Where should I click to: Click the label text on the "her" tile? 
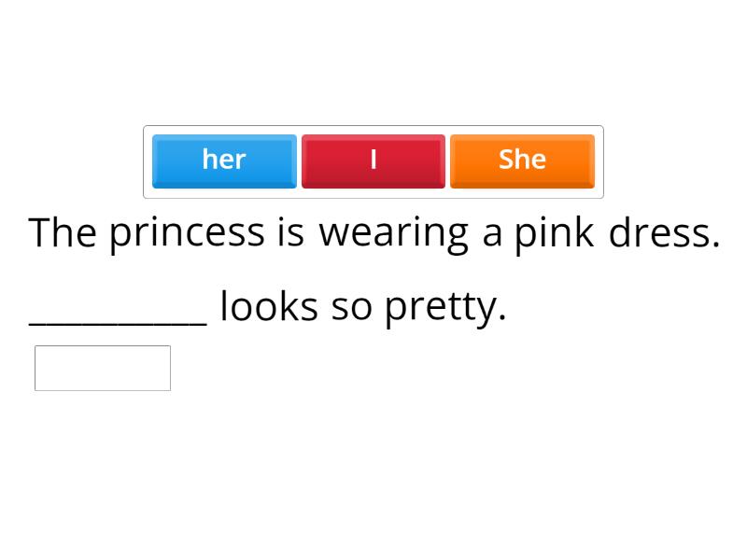pos(224,160)
